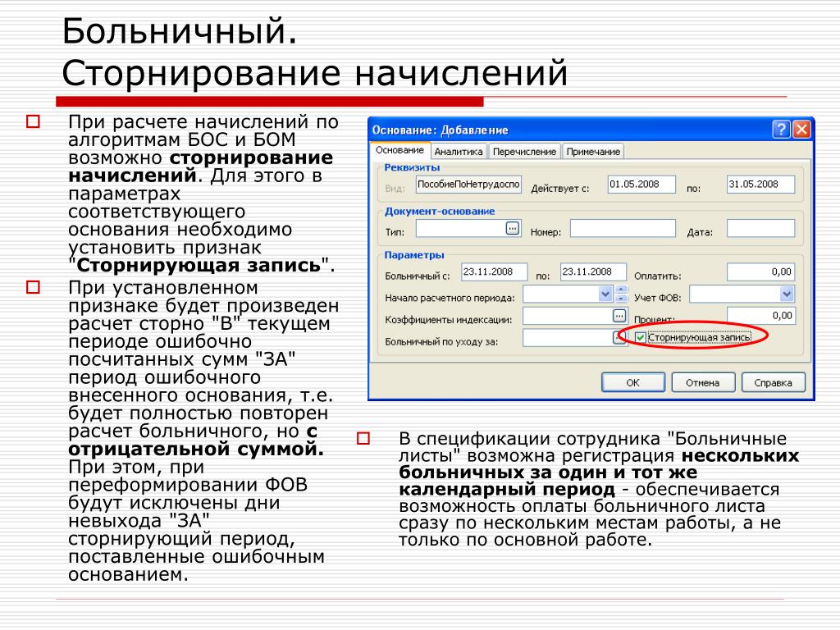
Task: Toggle the Сторнирующая запись checkbox
Action: 640,337
